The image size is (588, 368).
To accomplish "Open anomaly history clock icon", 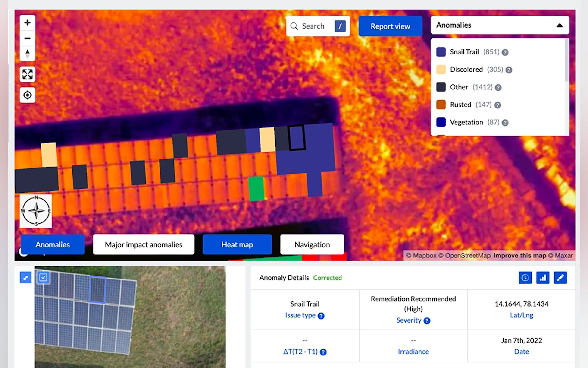I will [525, 278].
